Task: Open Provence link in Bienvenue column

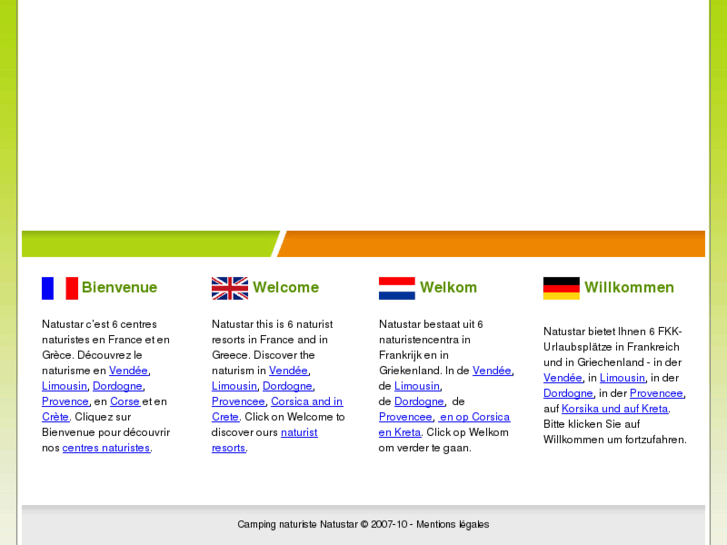Action: click(x=65, y=401)
